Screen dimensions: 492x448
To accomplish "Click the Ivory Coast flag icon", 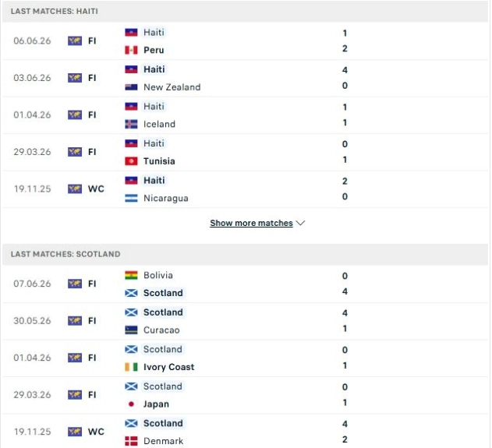I will click(x=131, y=367).
